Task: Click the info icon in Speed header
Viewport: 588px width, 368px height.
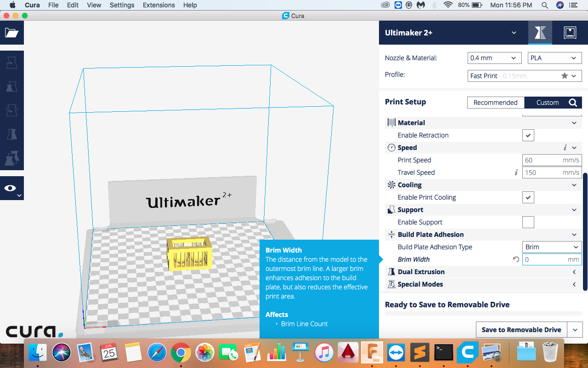Action: click(565, 148)
